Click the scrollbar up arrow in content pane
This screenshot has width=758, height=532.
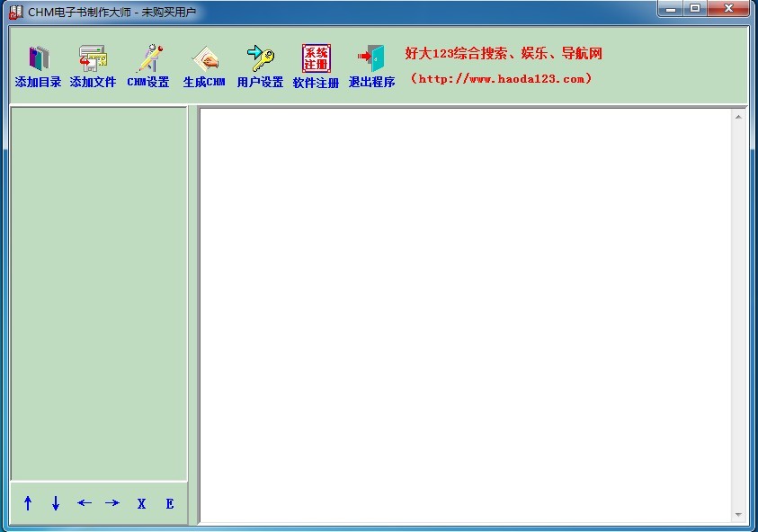pos(739,117)
